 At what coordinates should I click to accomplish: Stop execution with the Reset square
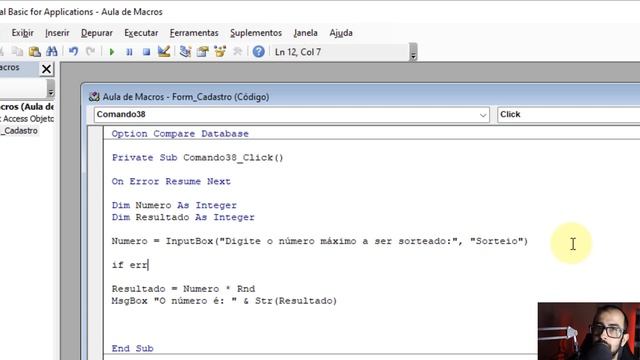click(x=146, y=52)
